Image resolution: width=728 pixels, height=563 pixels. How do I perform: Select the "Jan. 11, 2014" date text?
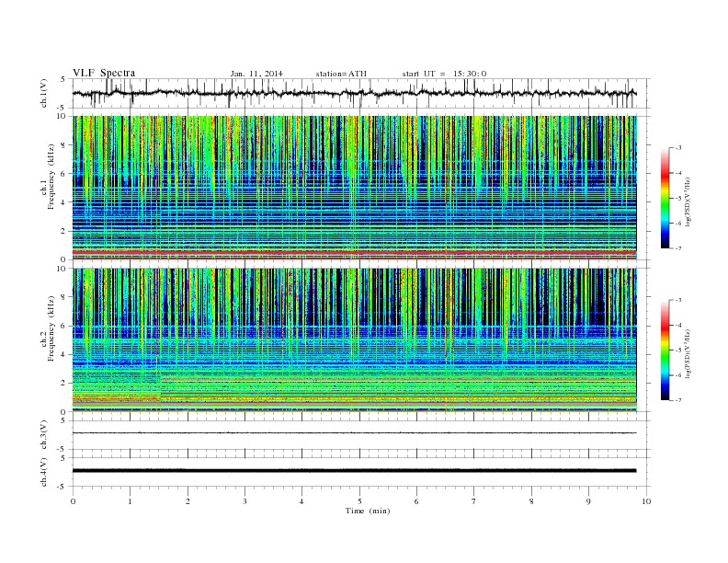(256, 74)
